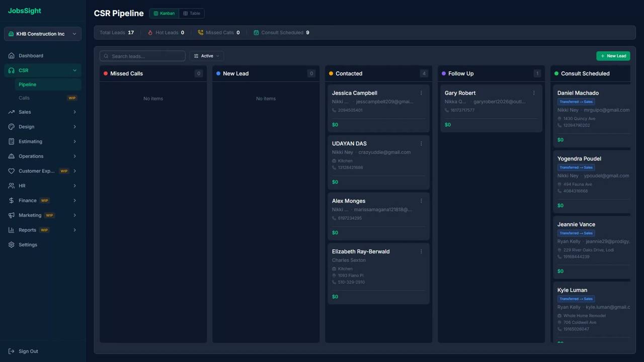This screenshot has height=362, width=644.
Task: Open the three-dot menu on the Gary Robert card
Action: (534, 93)
